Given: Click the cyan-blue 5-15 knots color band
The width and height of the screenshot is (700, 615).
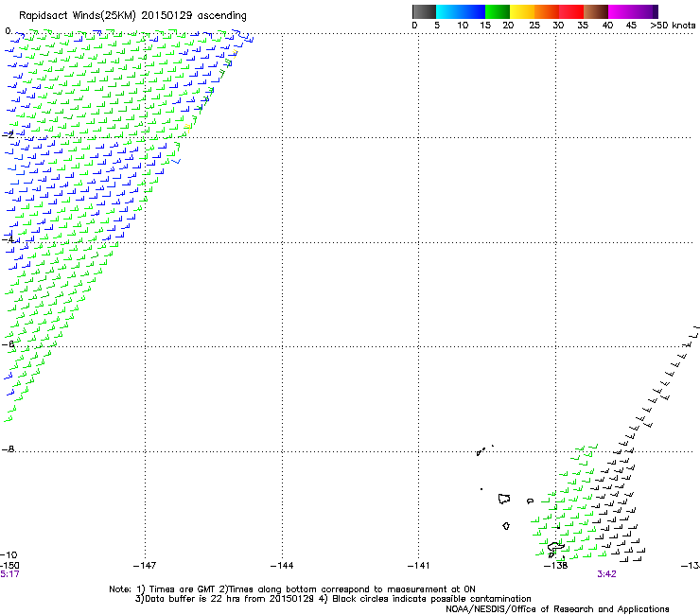Looking at the screenshot, I should [461, 11].
